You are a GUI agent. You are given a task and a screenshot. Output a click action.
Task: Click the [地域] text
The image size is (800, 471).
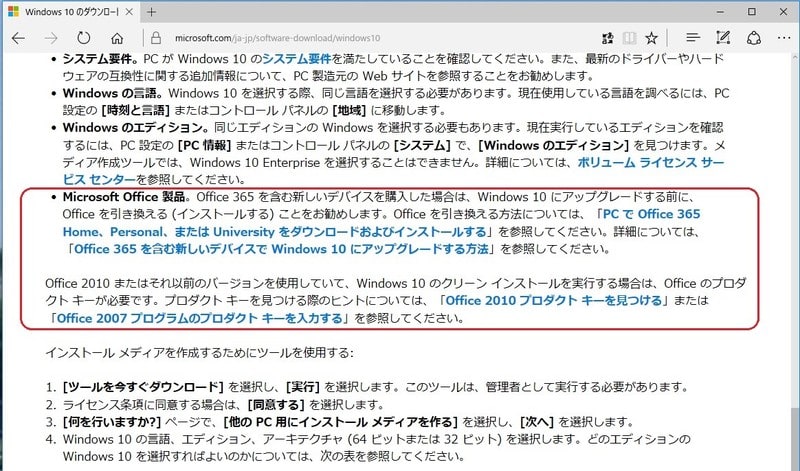tap(349, 110)
